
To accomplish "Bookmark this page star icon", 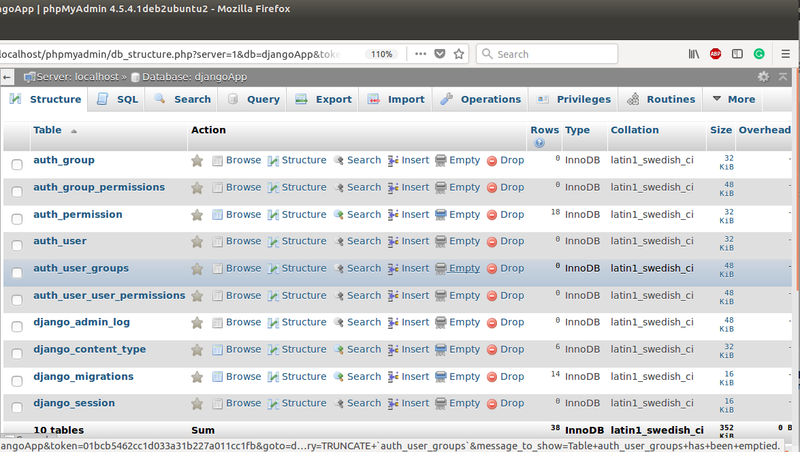I will (459, 54).
